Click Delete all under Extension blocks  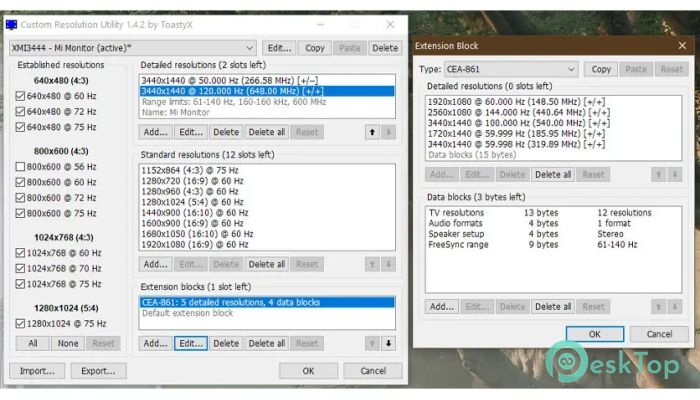tap(267, 343)
